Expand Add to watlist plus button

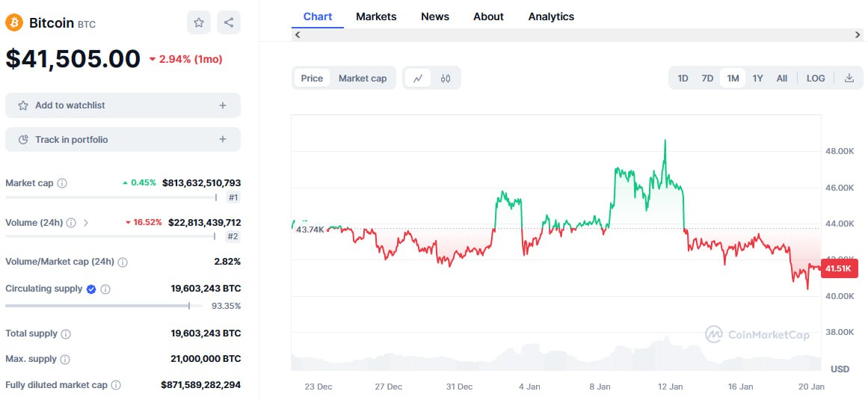tap(223, 105)
